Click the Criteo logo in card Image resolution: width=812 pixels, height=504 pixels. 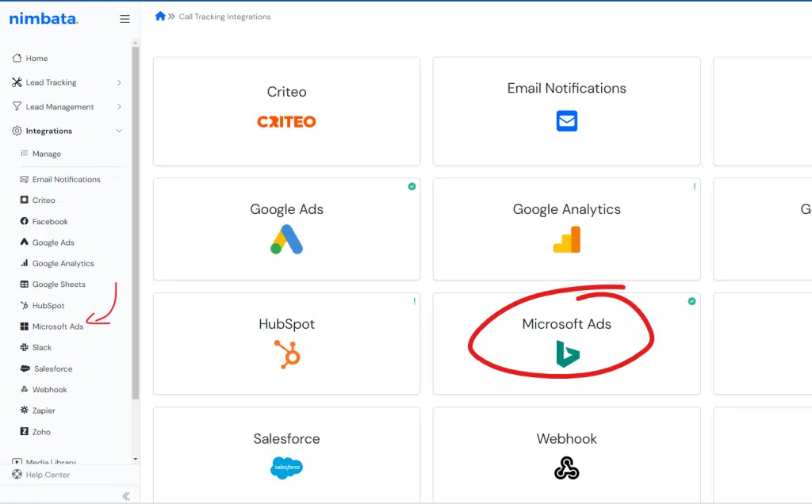286,122
